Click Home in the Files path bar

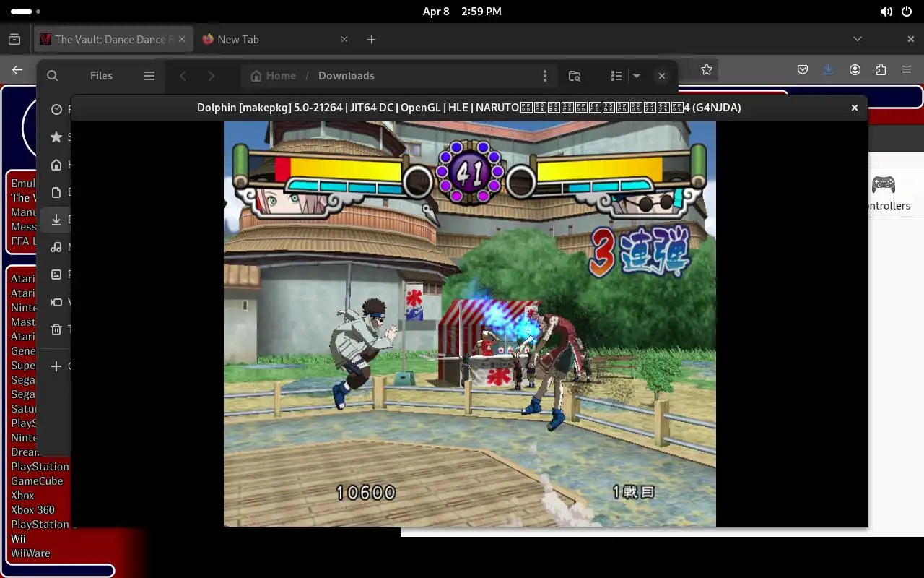(x=273, y=76)
